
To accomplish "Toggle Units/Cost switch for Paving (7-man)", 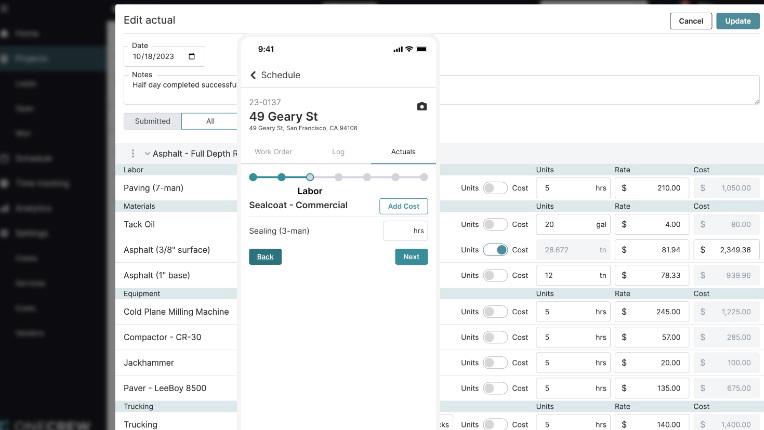I will pyautogui.click(x=495, y=188).
